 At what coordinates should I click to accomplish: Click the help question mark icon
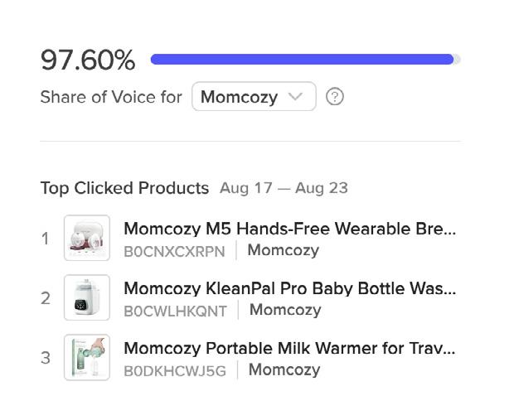335,97
